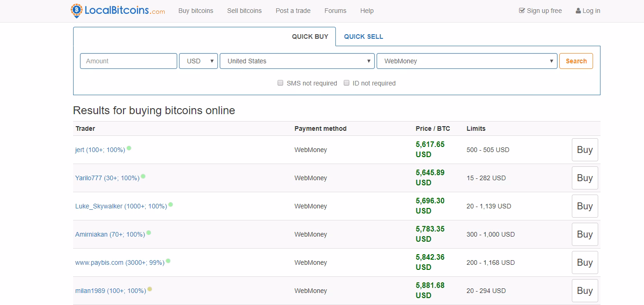Screen dimensions: 644x305
Task: Open milan1989 (100+; 100%) profile
Action: click(x=111, y=291)
